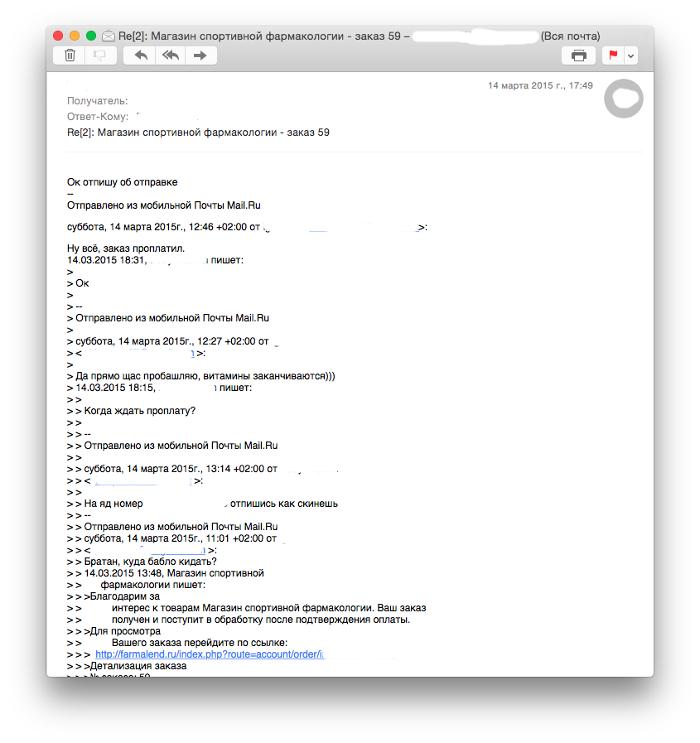
Task: Click window title text Re[2]: Магазин спортивной фармакологии
Action: (x=264, y=36)
